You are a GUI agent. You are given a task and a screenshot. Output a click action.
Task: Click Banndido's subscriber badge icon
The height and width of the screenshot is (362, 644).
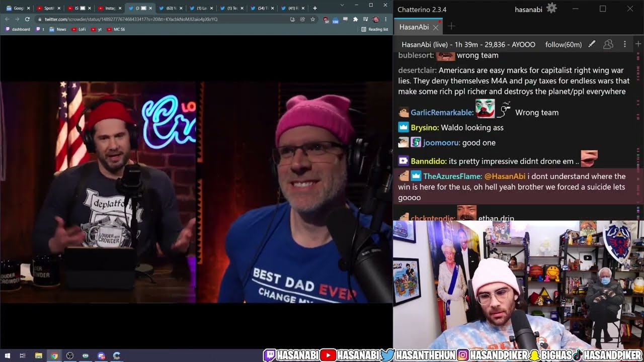(x=404, y=161)
